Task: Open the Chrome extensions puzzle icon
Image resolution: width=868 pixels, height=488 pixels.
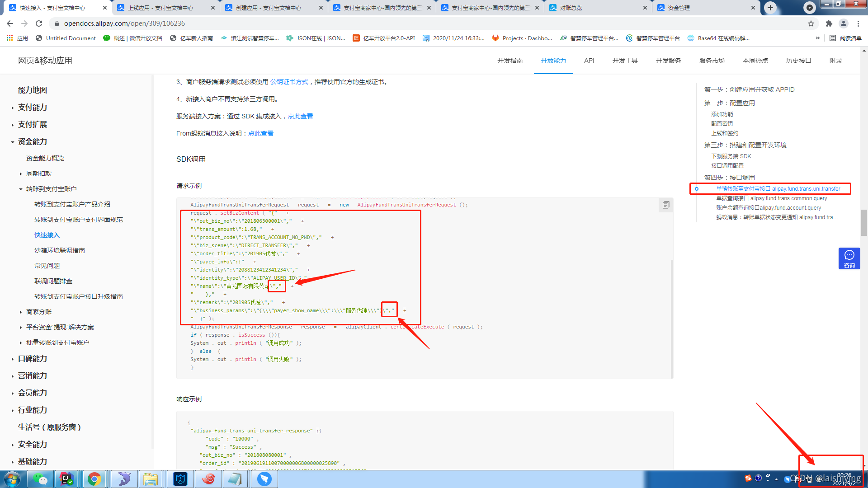Action: tap(829, 23)
